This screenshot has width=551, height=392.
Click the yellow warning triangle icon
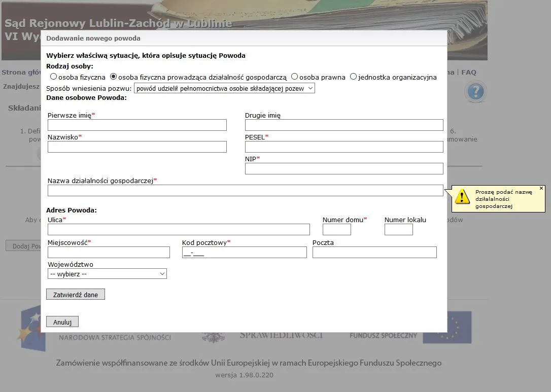tap(462, 197)
